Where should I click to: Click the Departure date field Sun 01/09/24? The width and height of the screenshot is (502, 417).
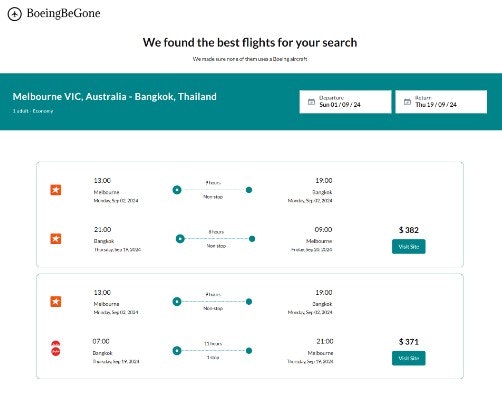coord(345,102)
